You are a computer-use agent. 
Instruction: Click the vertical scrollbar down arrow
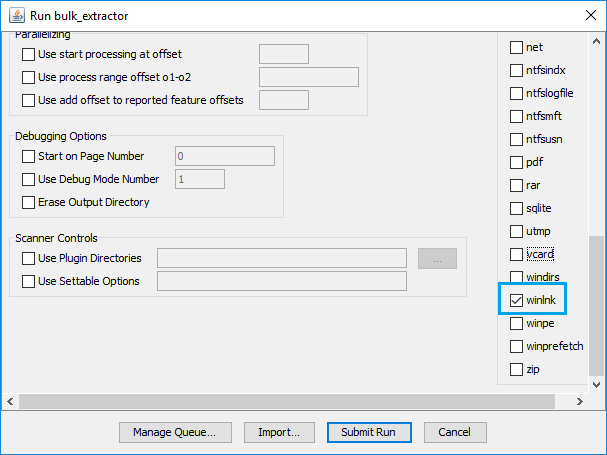pos(597,385)
